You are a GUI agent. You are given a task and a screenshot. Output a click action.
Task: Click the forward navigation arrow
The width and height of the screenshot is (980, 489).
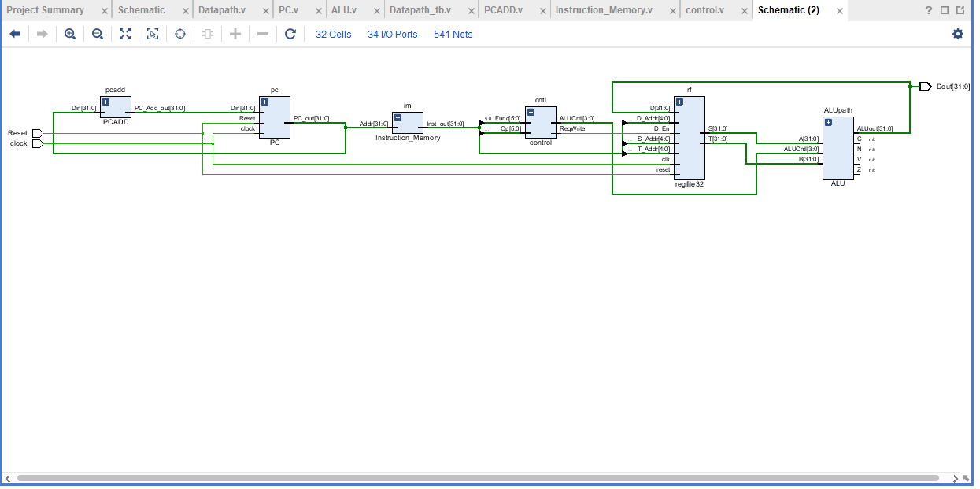(x=42, y=34)
